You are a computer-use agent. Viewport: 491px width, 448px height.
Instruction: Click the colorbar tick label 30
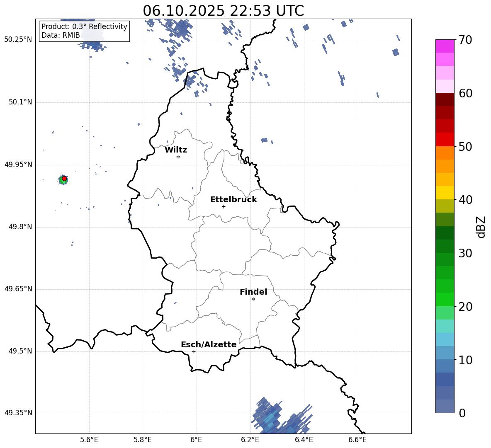465,253
